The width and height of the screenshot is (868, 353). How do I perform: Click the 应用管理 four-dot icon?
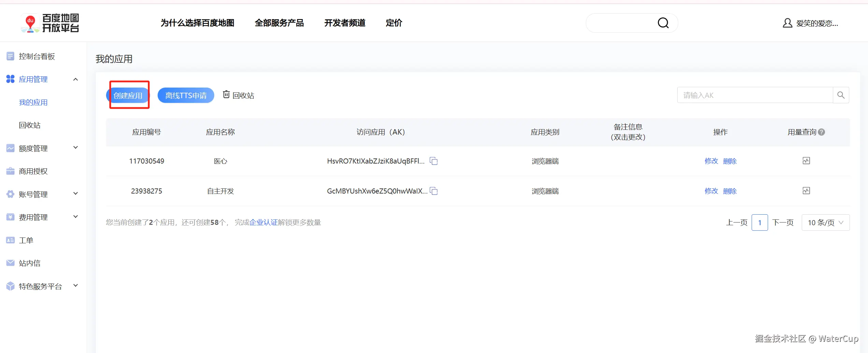point(10,79)
